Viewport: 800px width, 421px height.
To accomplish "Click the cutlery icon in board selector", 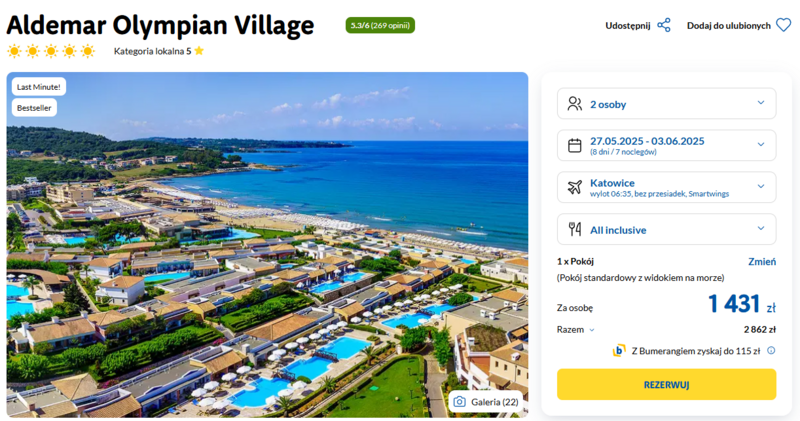I will point(574,229).
